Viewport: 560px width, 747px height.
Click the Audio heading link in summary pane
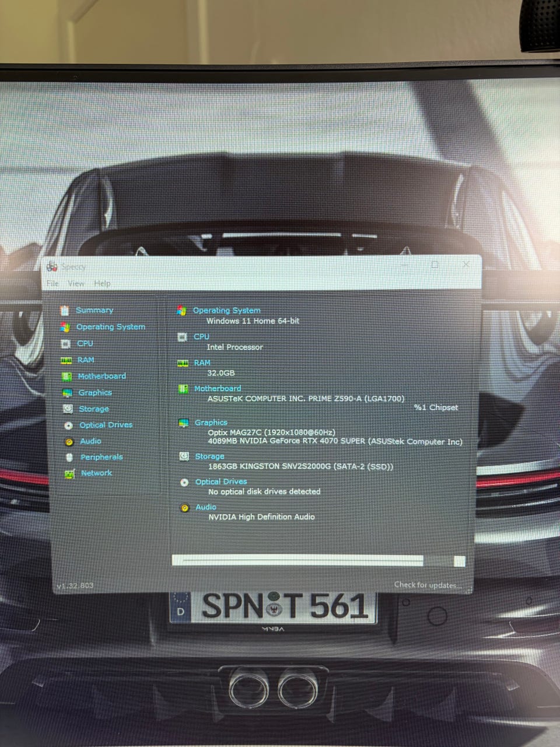[206, 507]
